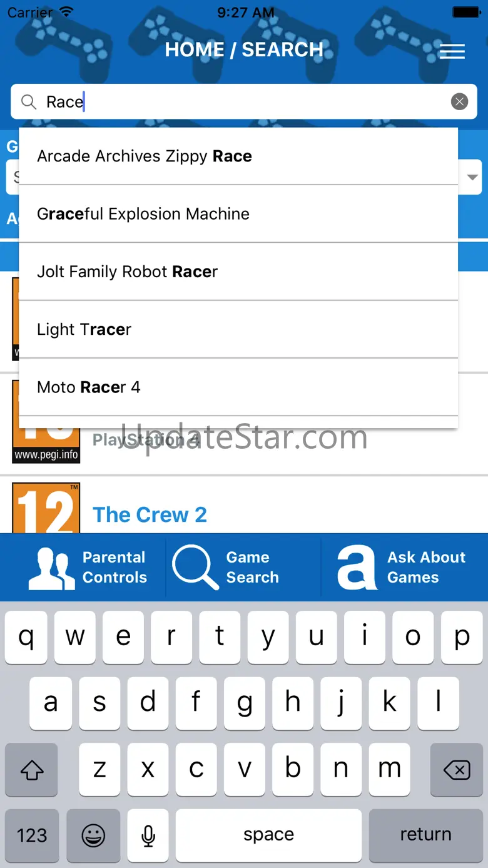Tap the c key
The width and height of the screenshot is (488, 868).
[196, 770]
